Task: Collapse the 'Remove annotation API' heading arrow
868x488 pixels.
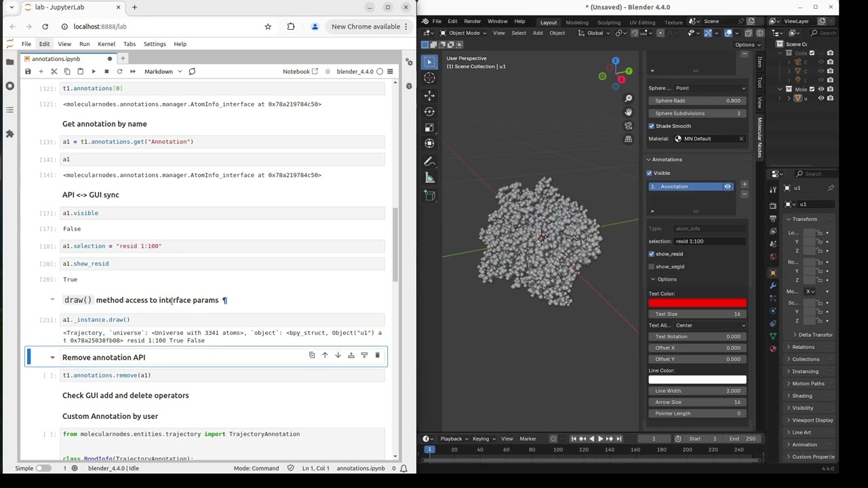Action: point(52,357)
